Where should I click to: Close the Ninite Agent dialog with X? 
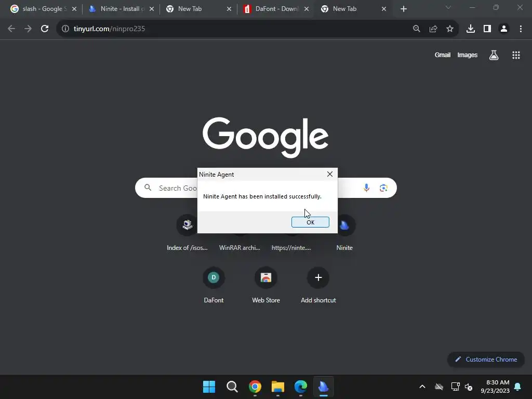pos(330,174)
